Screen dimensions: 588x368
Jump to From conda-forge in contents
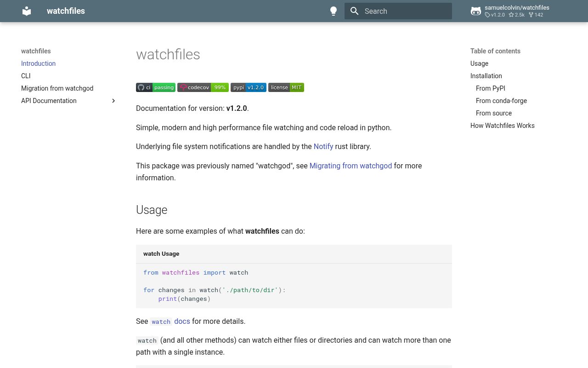501,101
